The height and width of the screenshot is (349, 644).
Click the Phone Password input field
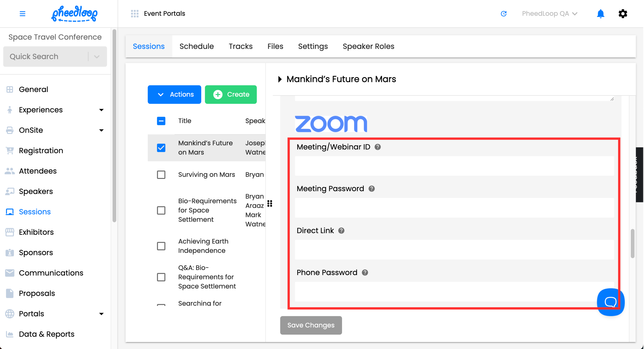point(454,292)
